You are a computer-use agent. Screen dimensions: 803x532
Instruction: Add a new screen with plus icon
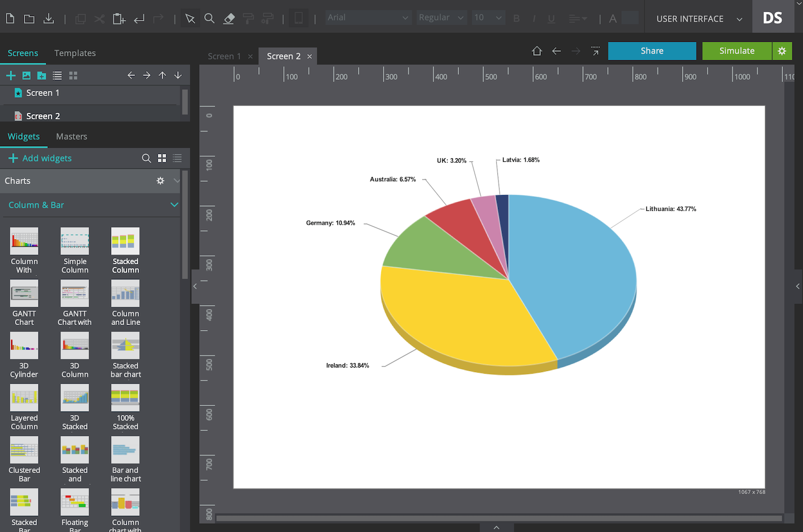(11, 75)
